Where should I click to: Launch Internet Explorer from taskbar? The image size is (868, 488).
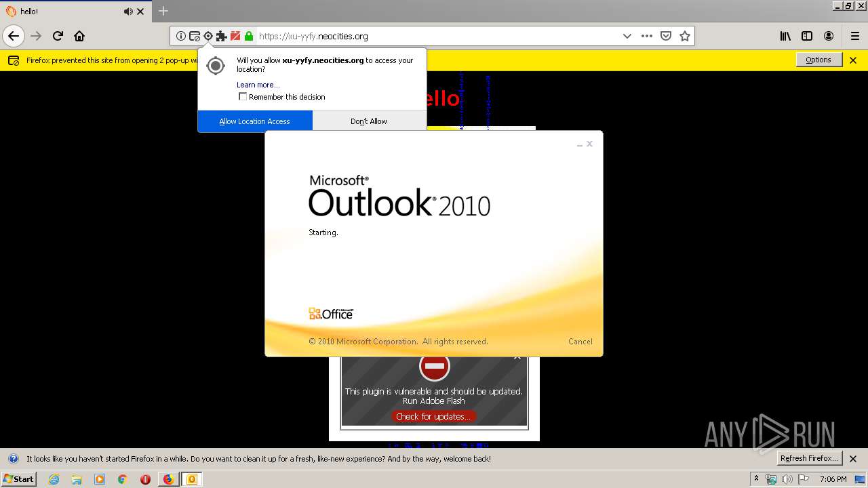click(54, 479)
